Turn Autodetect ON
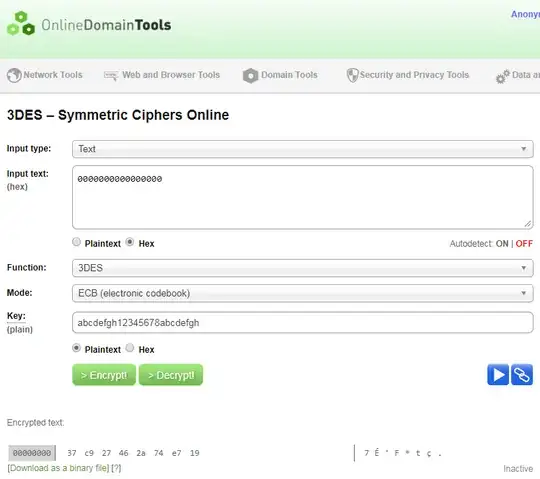Viewport: 540px width, 479px height. click(x=502, y=244)
